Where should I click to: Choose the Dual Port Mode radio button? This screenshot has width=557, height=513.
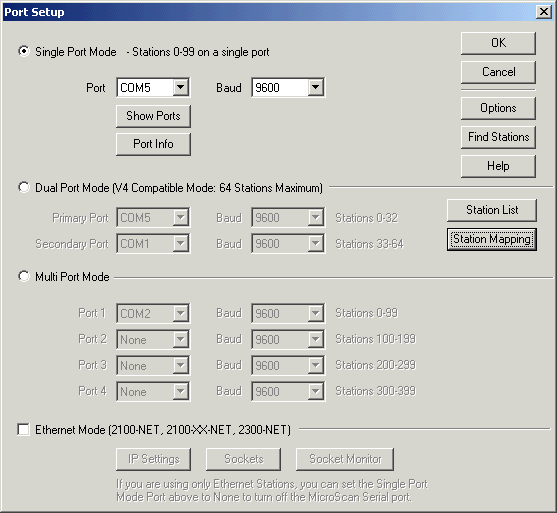24,187
